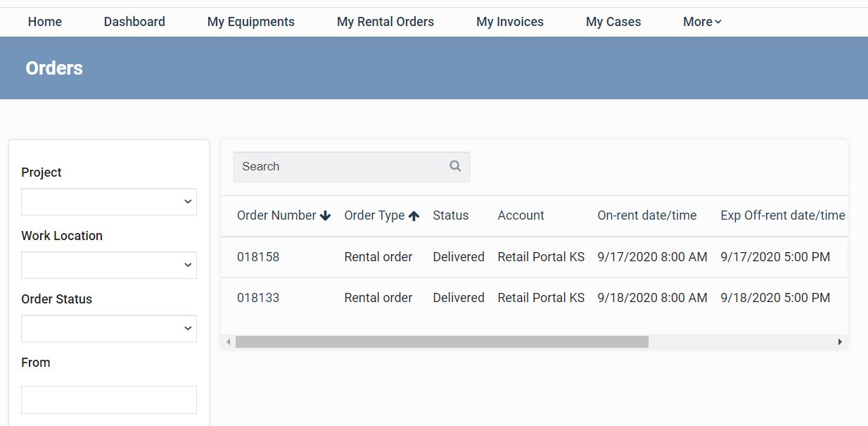Screen dimensions: 868x426
Task: Open order 018133
Action: pos(258,298)
